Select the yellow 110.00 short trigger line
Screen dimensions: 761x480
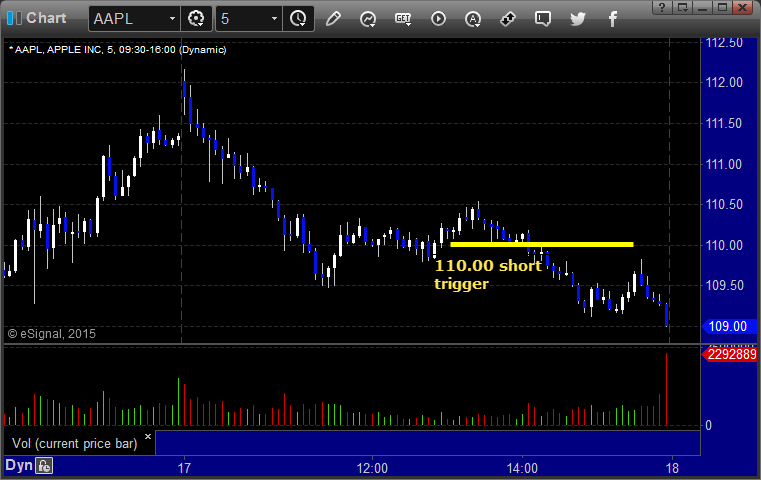click(x=542, y=245)
